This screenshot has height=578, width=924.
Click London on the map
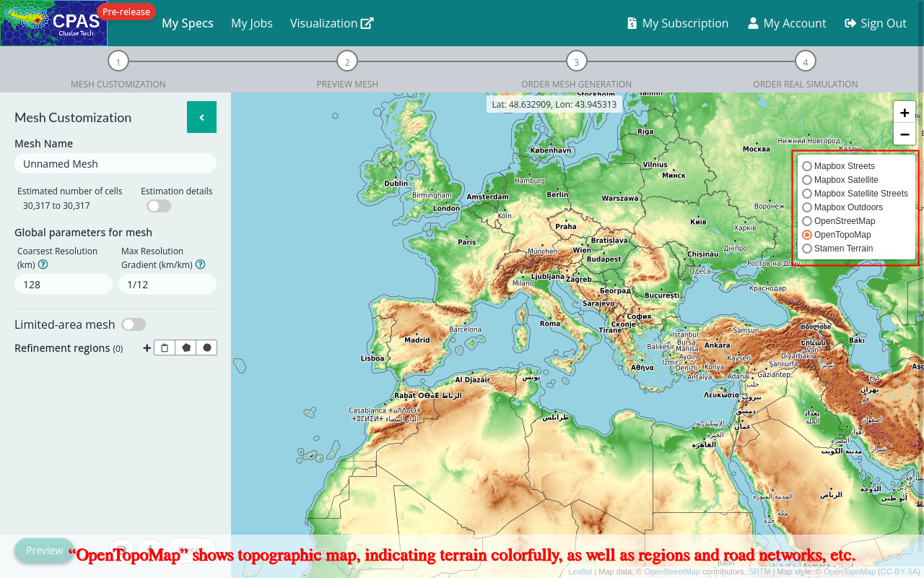point(446,208)
